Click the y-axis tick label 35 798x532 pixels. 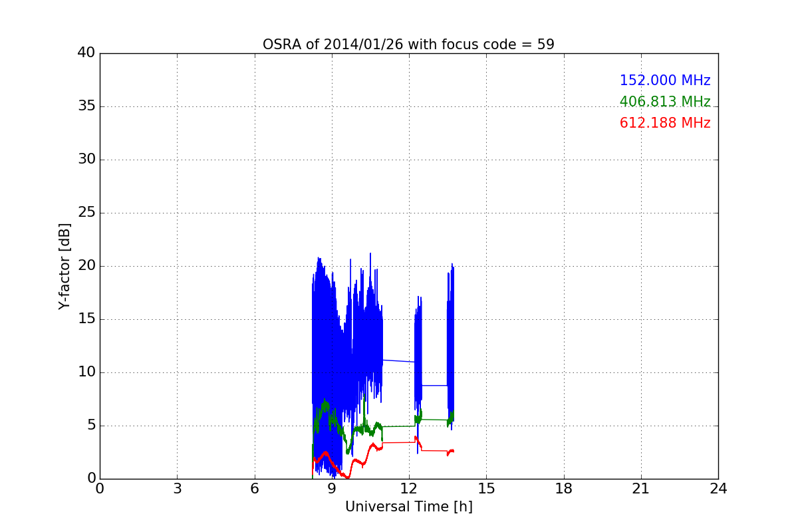(x=86, y=106)
